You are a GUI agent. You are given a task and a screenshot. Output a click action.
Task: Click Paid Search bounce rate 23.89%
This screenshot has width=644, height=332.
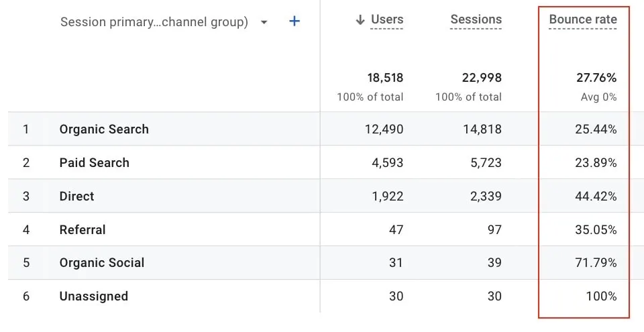tap(596, 163)
